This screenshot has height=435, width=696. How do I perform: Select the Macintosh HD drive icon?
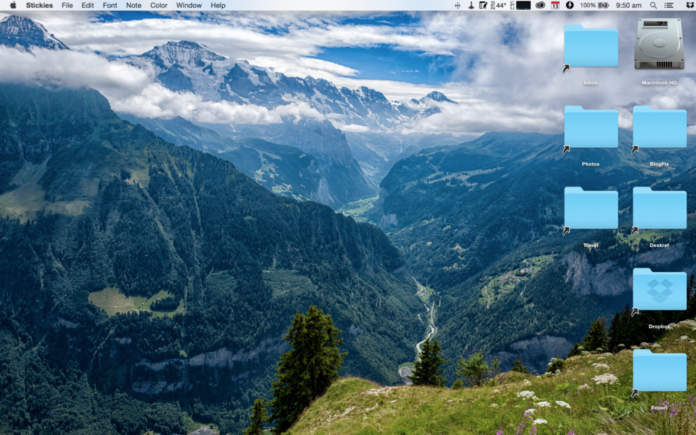[659, 45]
